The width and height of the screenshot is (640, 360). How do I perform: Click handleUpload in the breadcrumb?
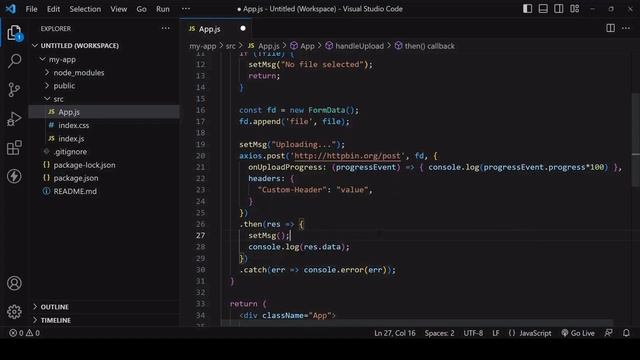[354, 46]
